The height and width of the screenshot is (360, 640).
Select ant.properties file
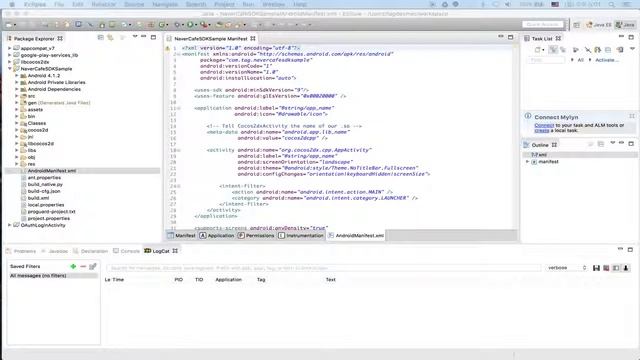(44, 178)
